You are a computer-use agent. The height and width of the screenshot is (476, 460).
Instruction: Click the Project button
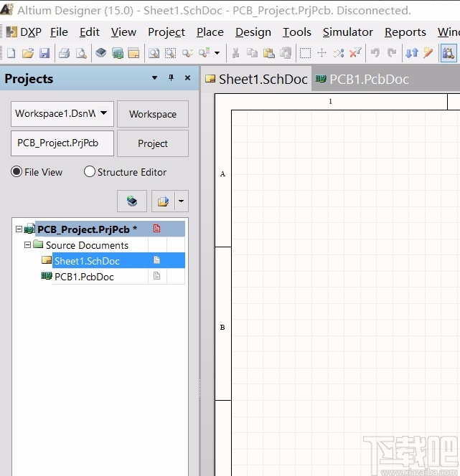click(x=152, y=143)
